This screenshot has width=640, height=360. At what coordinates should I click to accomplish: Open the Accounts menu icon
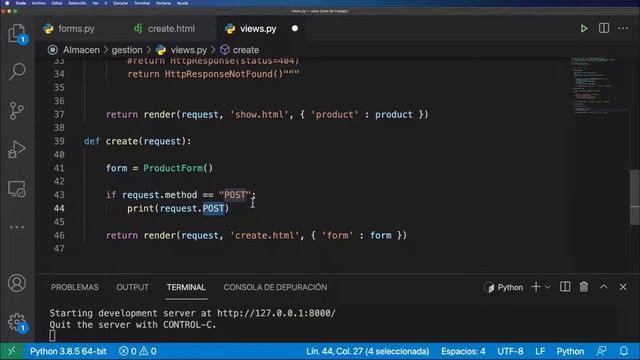click(17, 283)
